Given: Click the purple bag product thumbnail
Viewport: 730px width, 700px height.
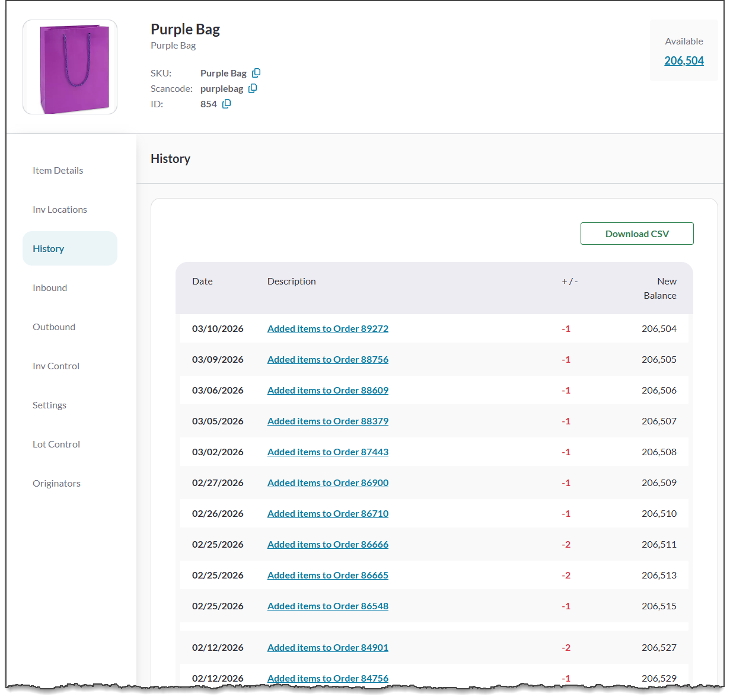Looking at the screenshot, I should tap(70, 67).
